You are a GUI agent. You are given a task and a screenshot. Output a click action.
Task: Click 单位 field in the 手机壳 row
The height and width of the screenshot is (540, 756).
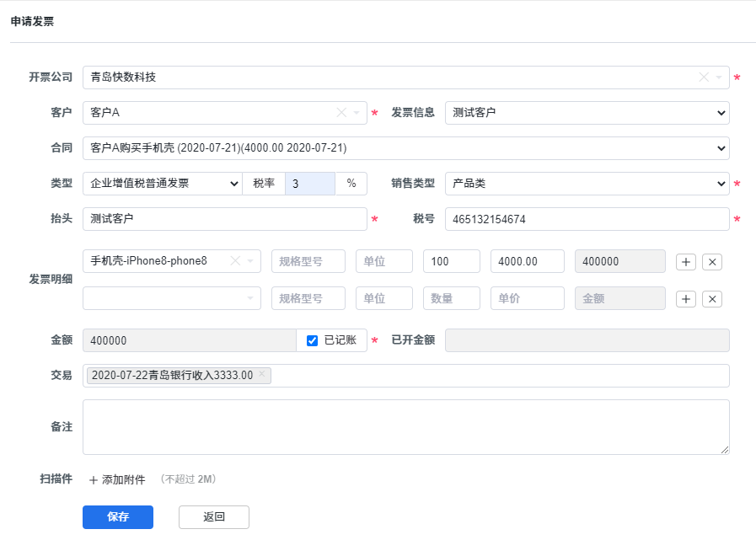tap(383, 261)
